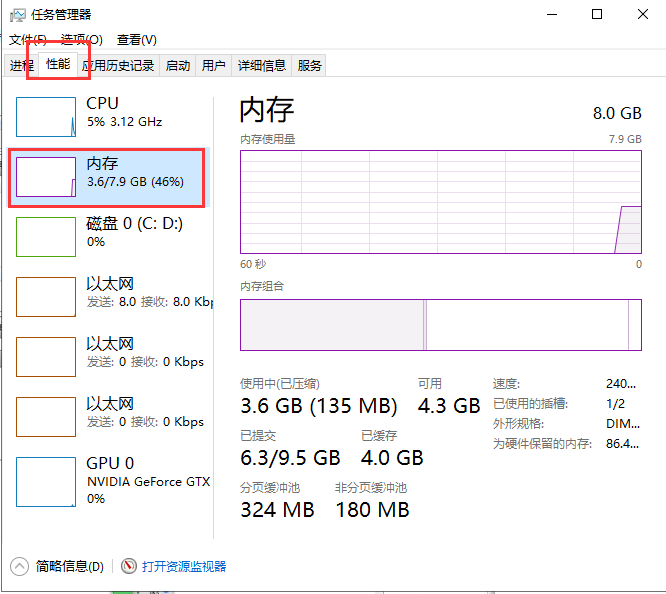
Task: Open the 查看(V) menu
Action: click(x=136, y=40)
